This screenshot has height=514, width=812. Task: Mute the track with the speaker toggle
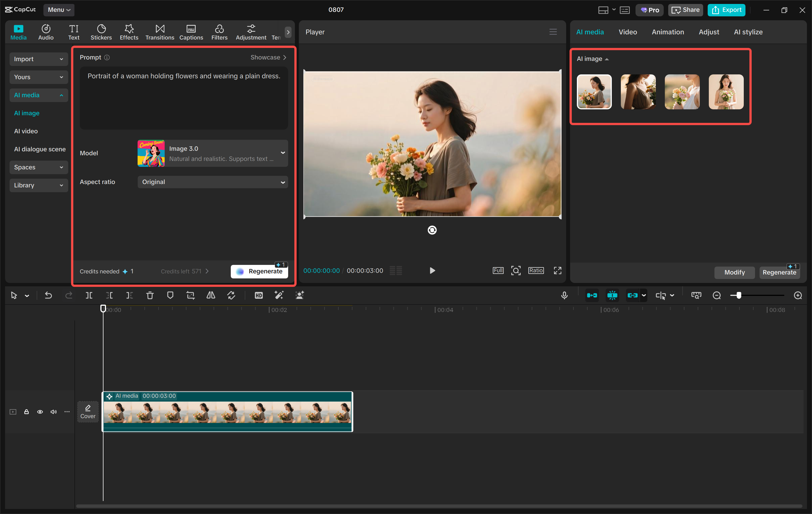[x=54, y=411]
